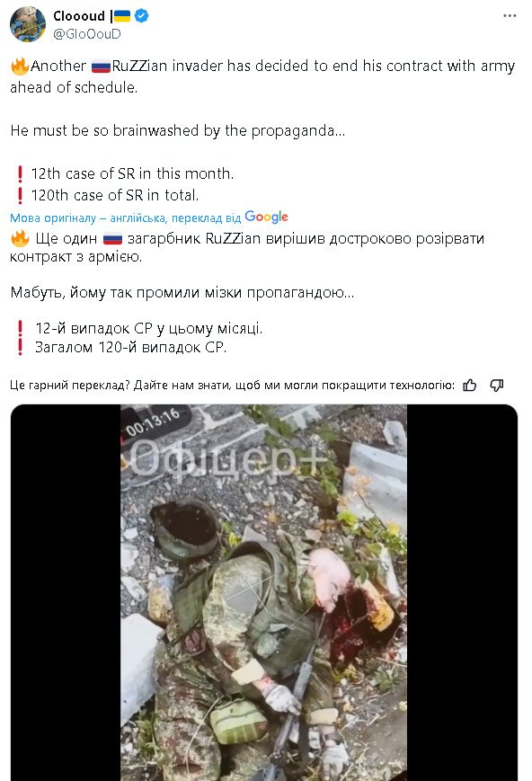Open the @GloOouD handle link

click(x=86, y=34)
